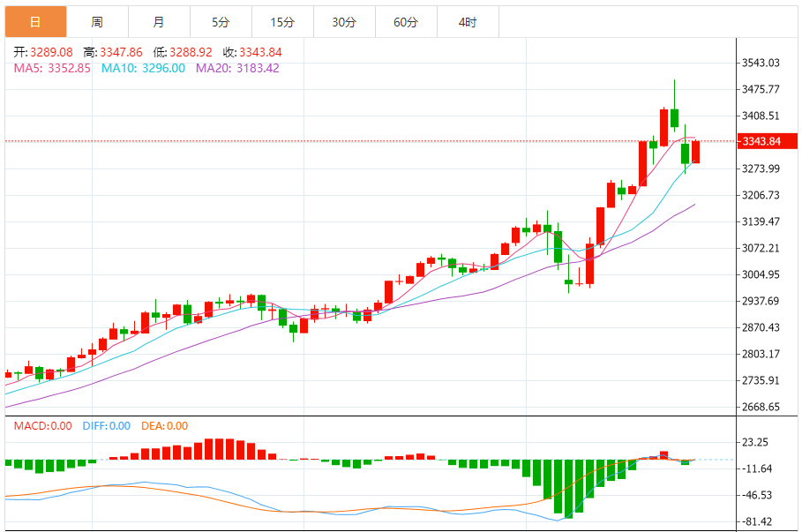
Task: Open the 60分 timeframe tab
Action: 406,22
